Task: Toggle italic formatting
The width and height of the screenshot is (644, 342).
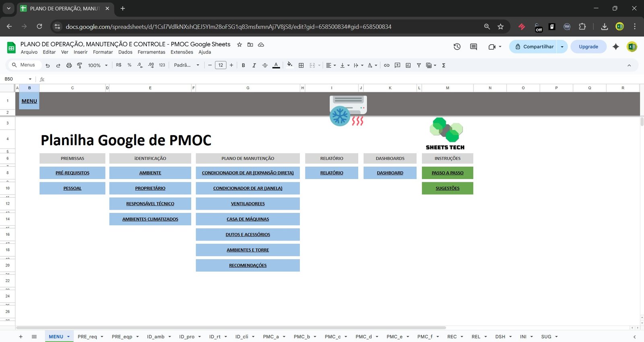Action: [x=254, y=65]
